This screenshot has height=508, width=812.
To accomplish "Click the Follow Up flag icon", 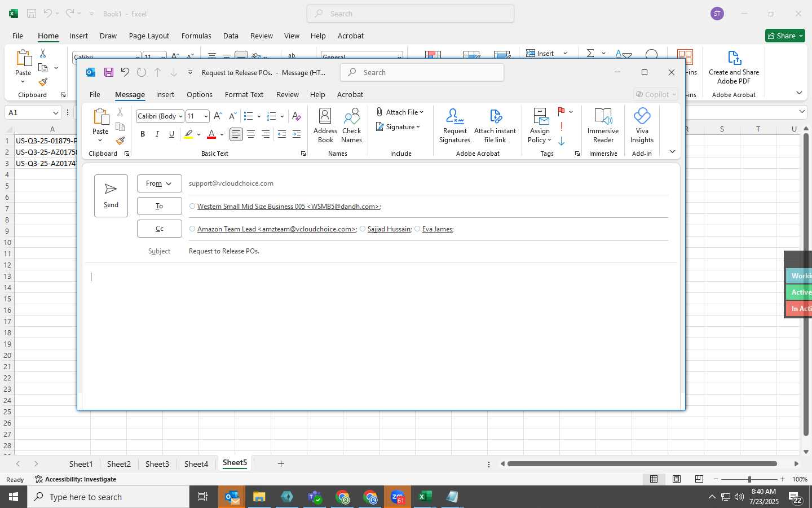I will (x=562, y=112).
